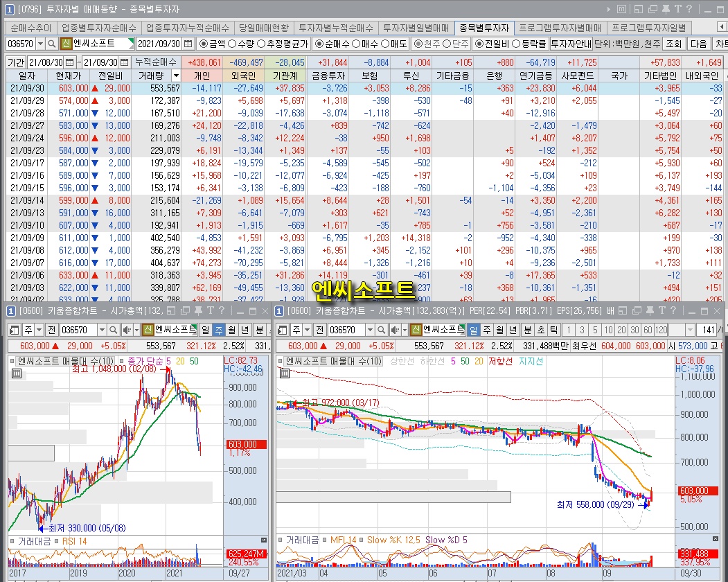
Task: Click 누적순매수 button
Action: 156,62
